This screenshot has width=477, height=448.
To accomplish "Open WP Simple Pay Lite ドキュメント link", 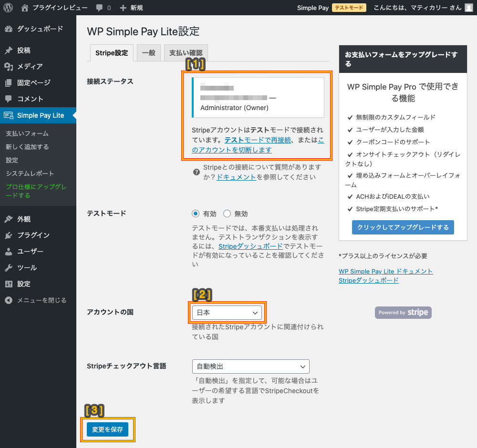I will click(386, 271).
